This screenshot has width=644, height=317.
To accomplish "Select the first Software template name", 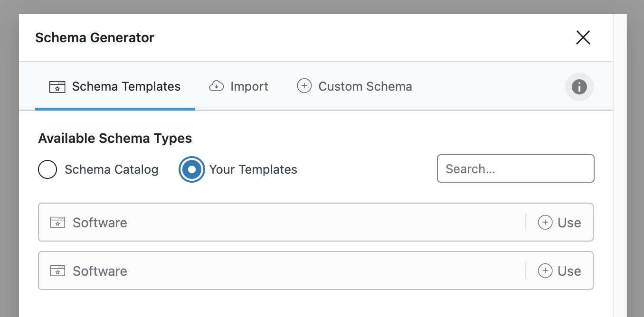I will coord(100,223).
